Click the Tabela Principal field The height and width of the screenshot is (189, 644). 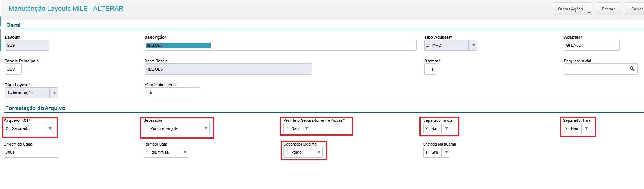tap(13, 69)
